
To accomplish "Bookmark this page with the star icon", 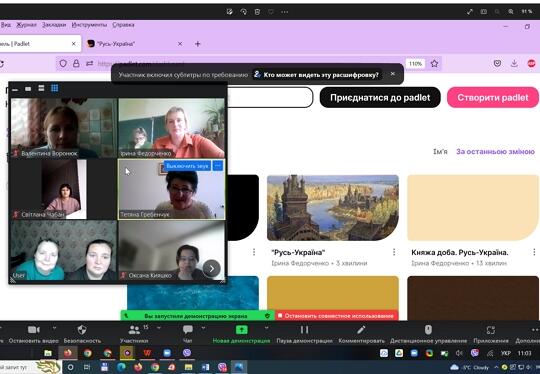I will [434, 63].
